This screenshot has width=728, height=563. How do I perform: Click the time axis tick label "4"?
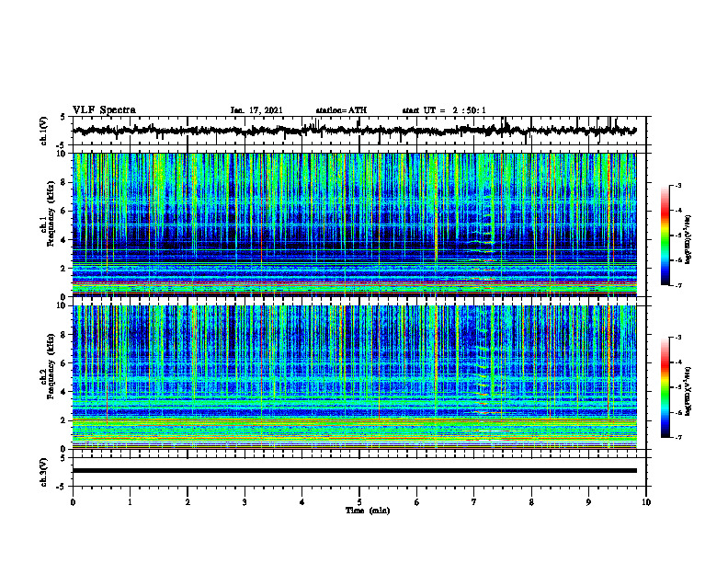pyautogui.click(x=302, y=502)
